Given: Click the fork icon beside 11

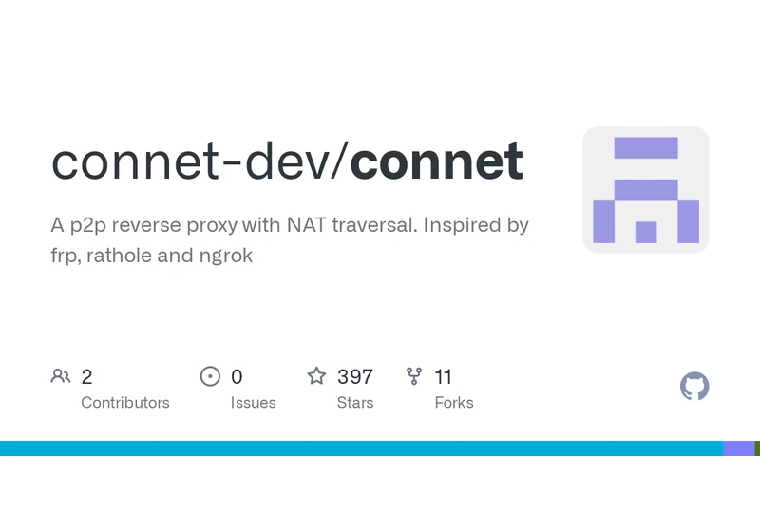Looking at the screenshot, I should tap(414, 376).
